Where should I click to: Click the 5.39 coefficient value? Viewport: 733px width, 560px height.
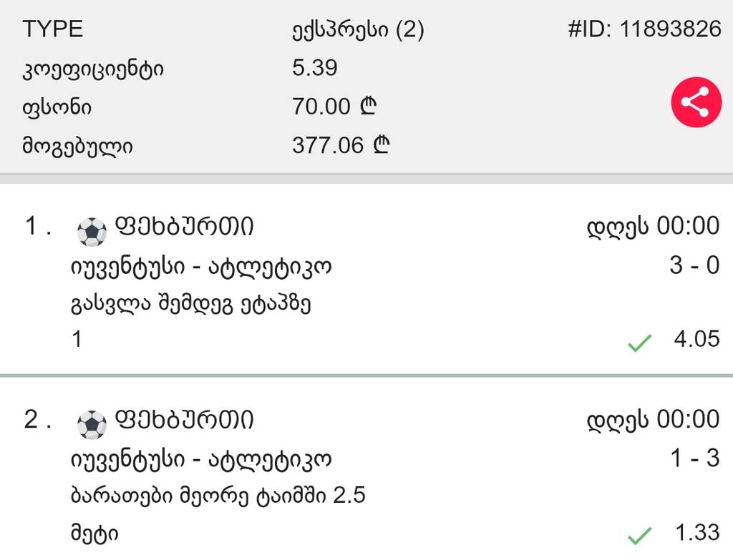click(314, 68)
